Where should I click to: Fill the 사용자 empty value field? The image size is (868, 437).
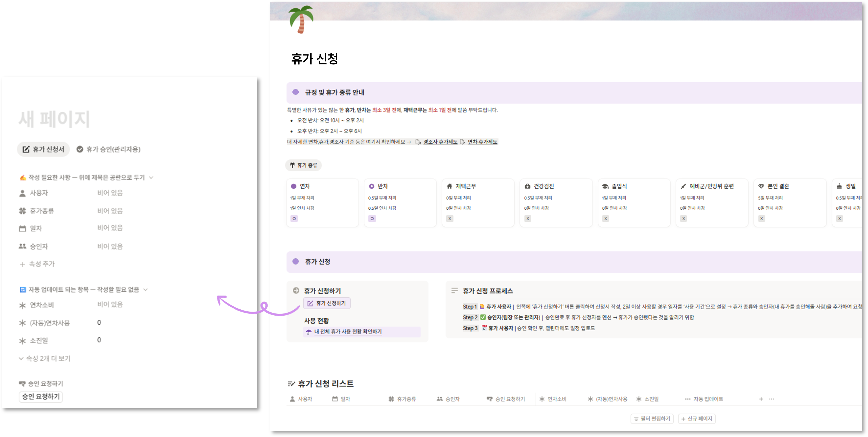click(x=110, y=193)
